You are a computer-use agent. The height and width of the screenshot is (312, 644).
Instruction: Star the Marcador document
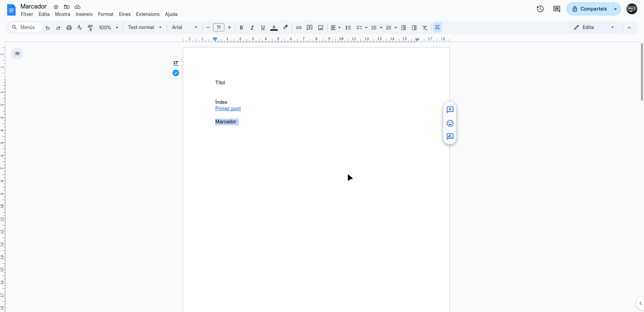(x=56, y=7)
